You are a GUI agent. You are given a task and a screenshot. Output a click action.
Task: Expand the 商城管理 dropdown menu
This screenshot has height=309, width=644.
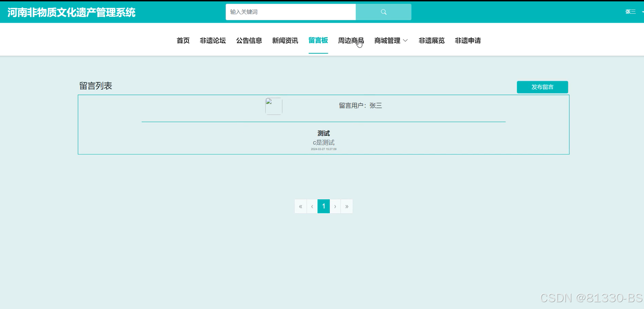(x=391, y=41)
